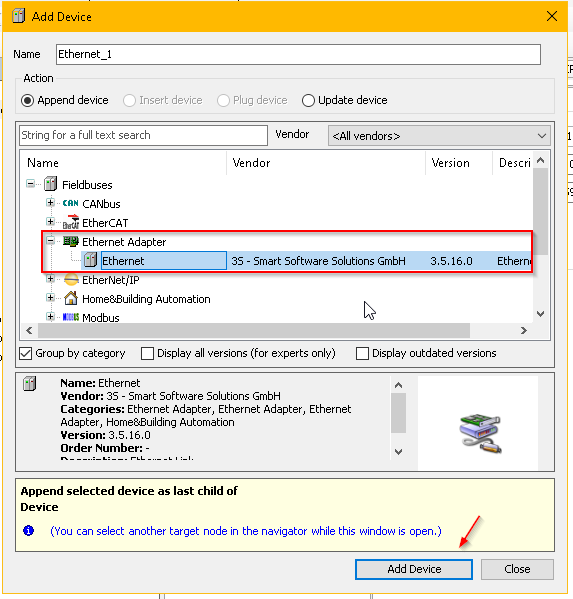Click the 3S - Smart Software Solutions GmbH cell
The height and width of the screenshot is (599, 573).
tap(318, 261)
